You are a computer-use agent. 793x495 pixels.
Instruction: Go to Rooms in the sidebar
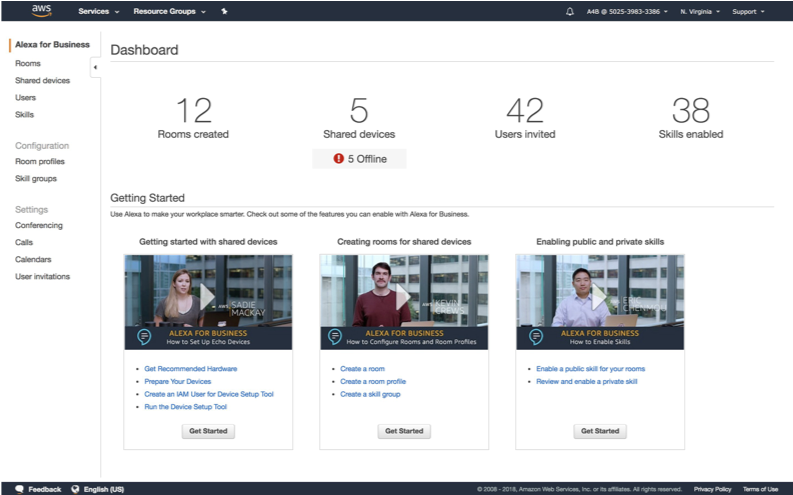[28, 63]
